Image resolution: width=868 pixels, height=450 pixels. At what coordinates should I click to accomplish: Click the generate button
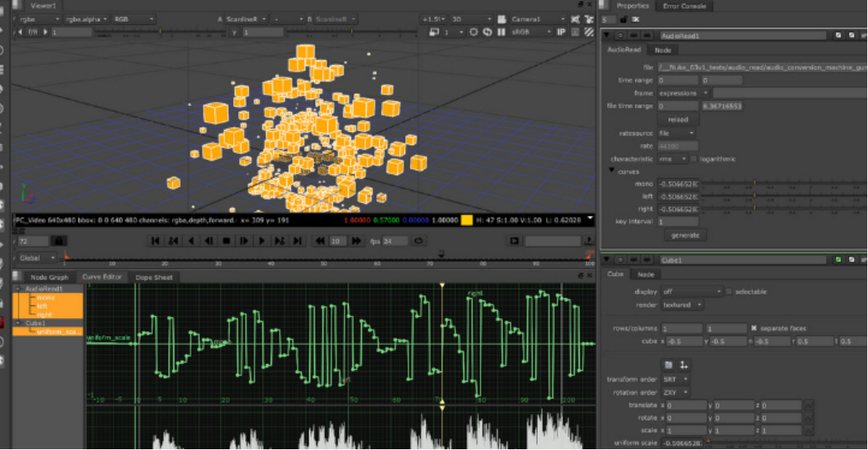pos(685,235)
